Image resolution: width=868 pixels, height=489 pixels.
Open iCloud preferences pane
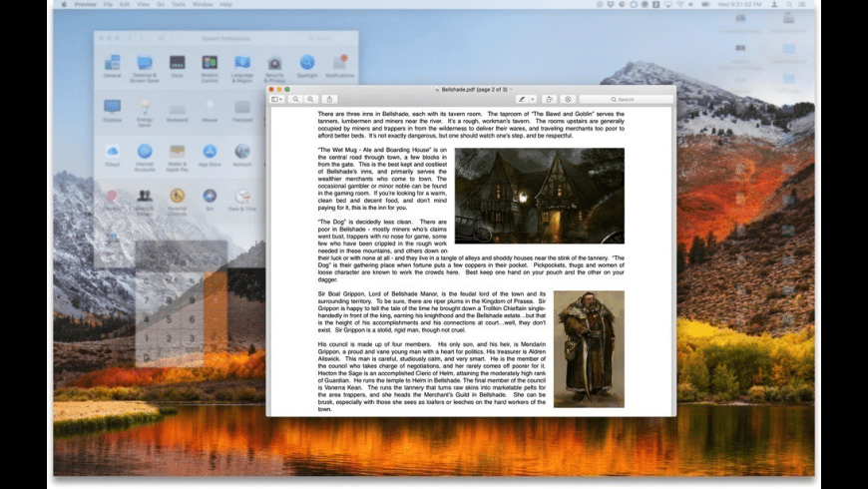tap(112, 153)
